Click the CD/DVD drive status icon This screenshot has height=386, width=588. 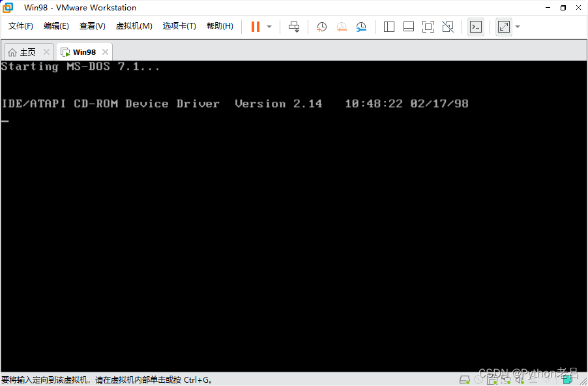(x=478, y=379)
